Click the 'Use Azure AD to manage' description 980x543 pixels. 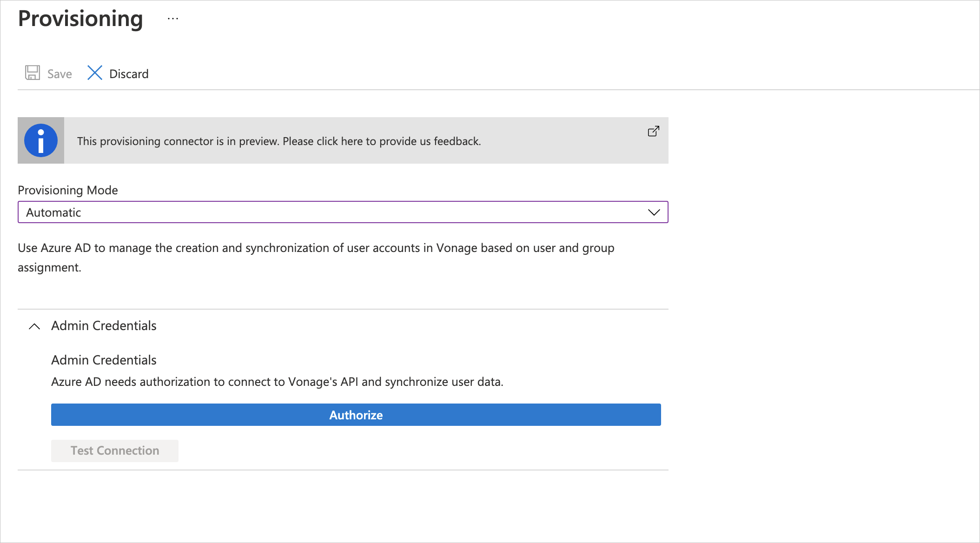coord(316,258)
